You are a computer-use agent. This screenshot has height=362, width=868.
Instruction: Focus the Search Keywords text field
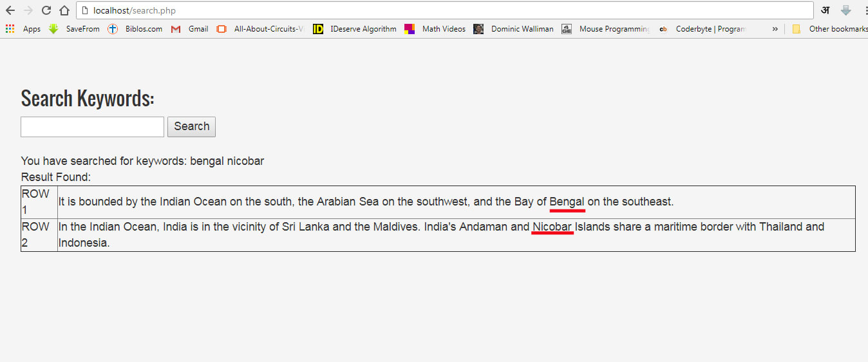(x=93, y=127)
